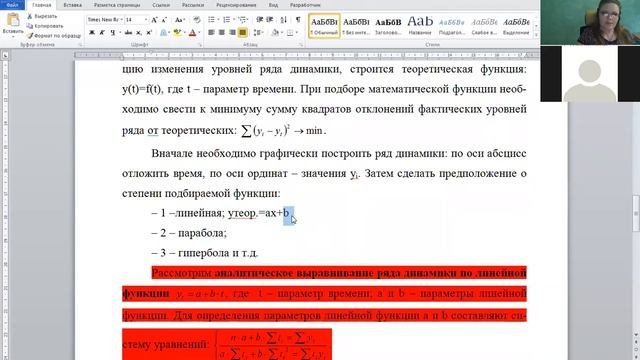Toggle italic (К) formatting
Screen dimensions: 640x360
102,33
